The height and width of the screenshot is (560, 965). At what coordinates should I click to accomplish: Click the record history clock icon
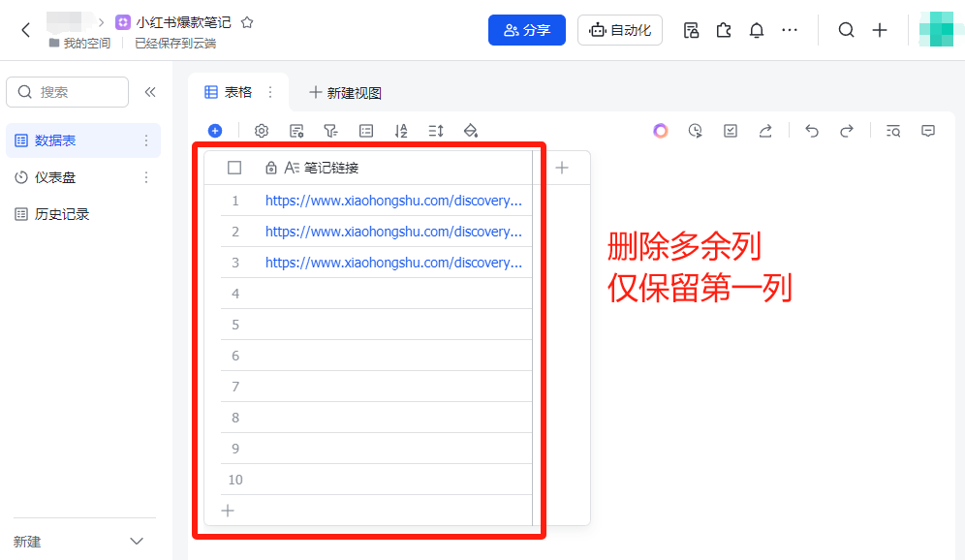pyautogui.click(x=695, y=130)
